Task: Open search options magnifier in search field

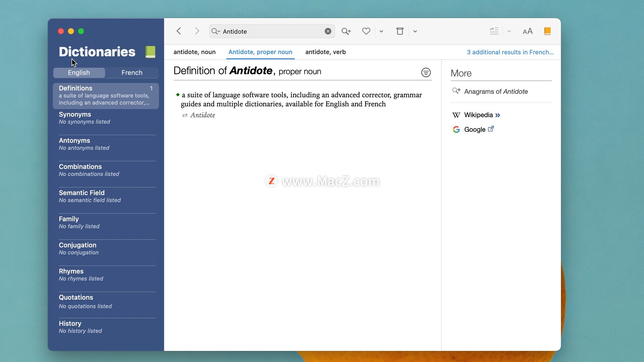Action: click(x=216, y=31)
